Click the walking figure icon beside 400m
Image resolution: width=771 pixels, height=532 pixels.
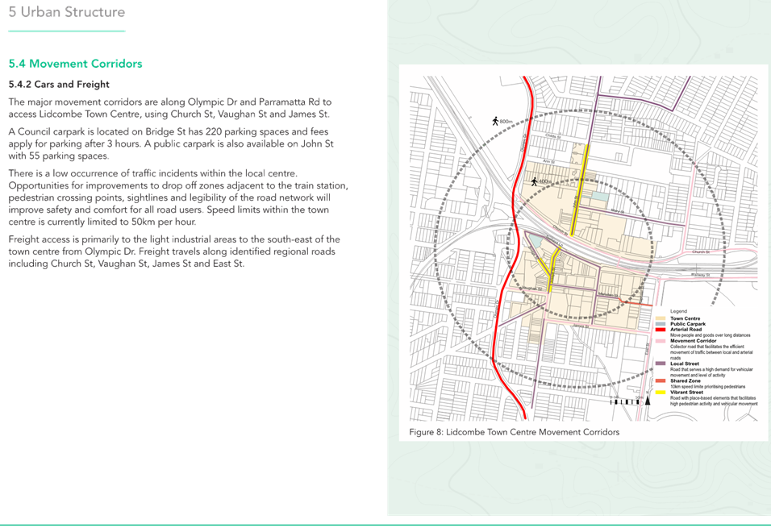[535, 181]
